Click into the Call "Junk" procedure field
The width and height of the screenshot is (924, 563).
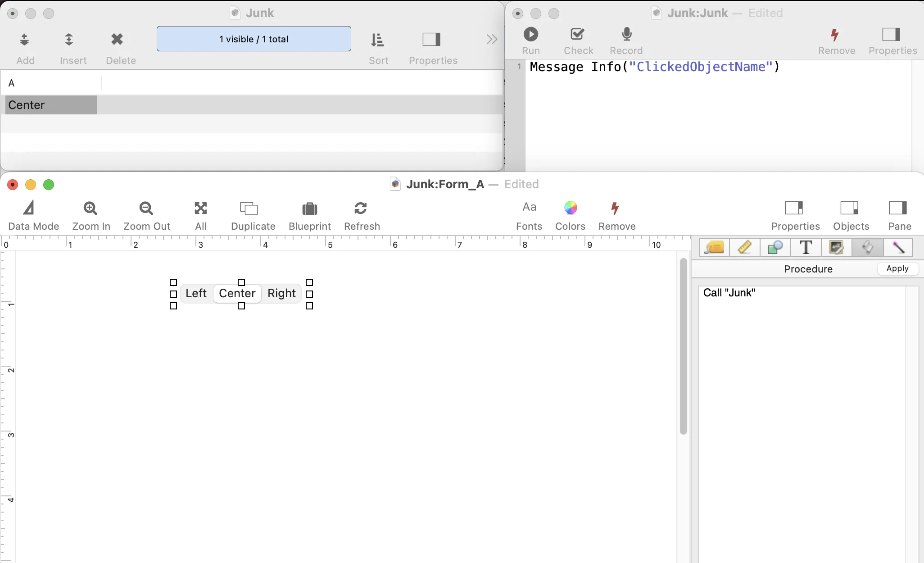802,423
